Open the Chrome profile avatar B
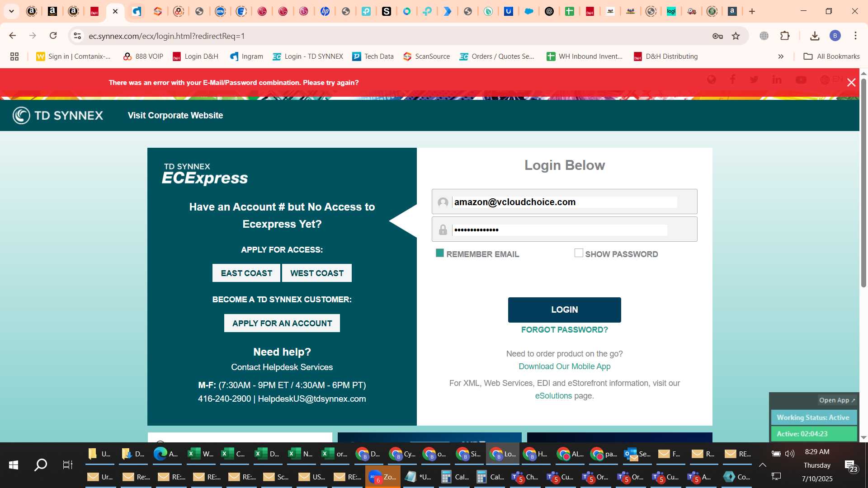 coord(835,36)
